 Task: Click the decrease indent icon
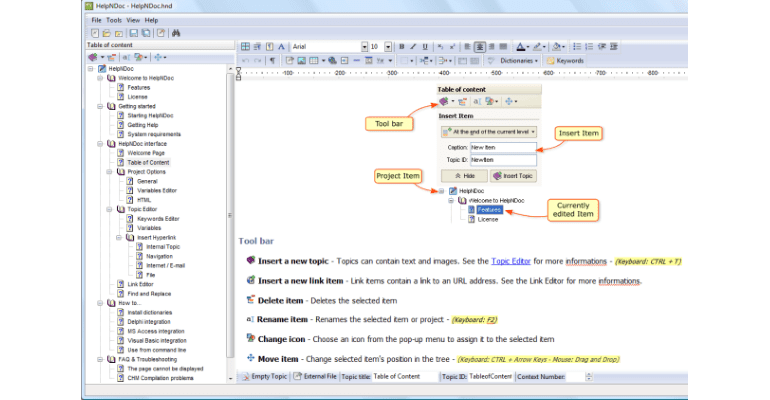tap(602, 47)
